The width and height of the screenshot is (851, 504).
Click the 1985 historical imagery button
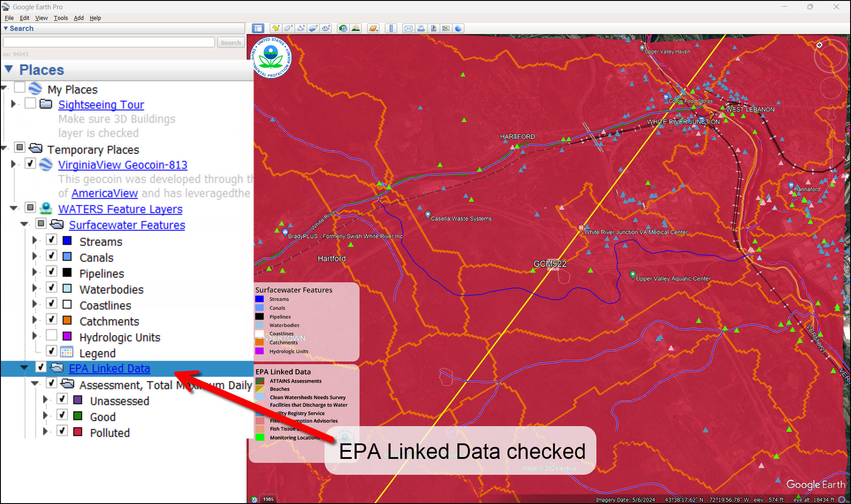(268, 499)
